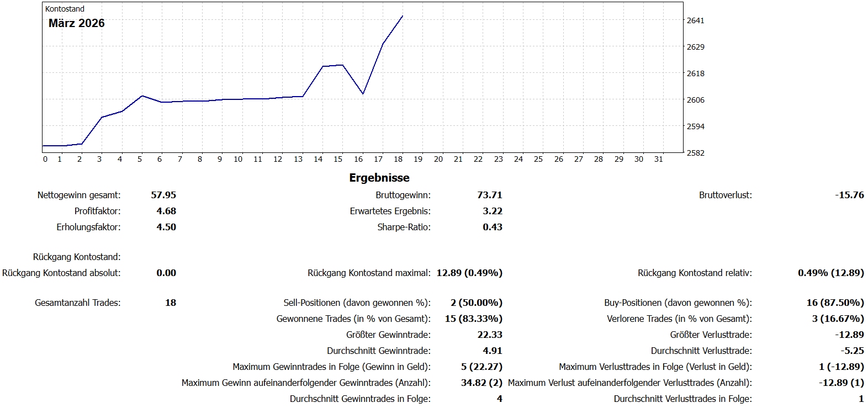The image size is (868, 408).
Task: Click the 'Bruttoverlust' value -15.76
Action: pyautogui.click(x=849, y=195)
